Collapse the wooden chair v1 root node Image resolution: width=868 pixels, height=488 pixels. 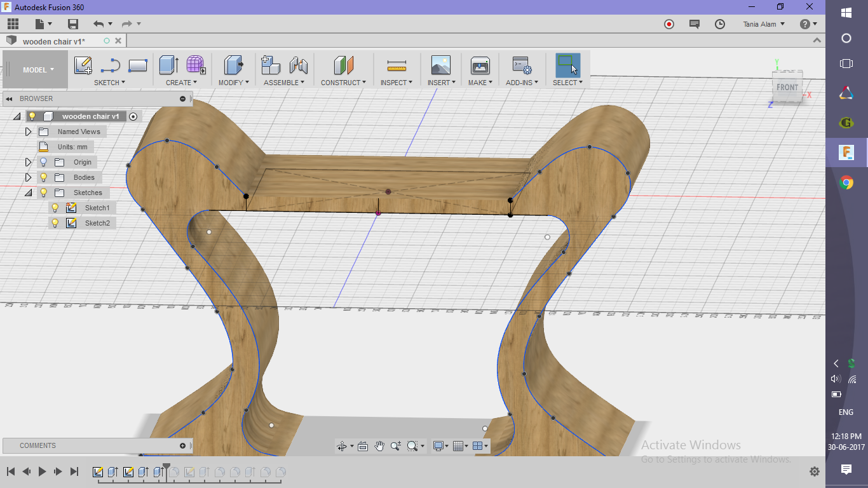pyautogui.click(x=17, y=116)
